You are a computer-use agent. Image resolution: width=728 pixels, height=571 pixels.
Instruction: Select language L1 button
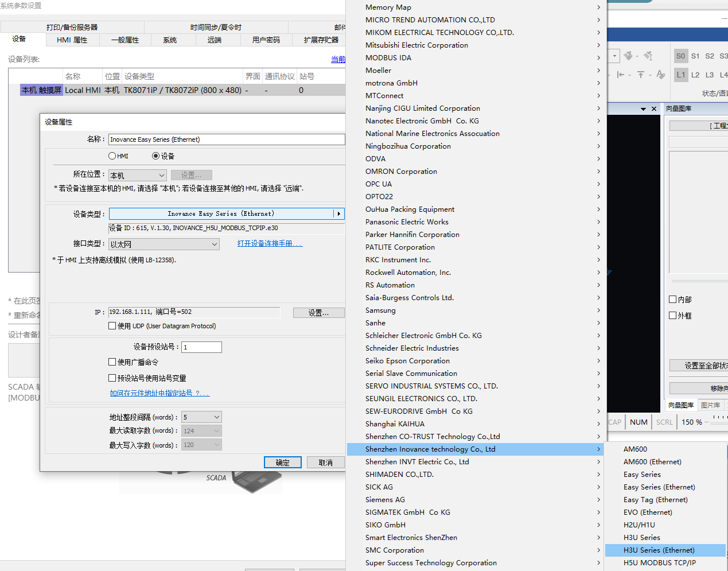point(681,75)
